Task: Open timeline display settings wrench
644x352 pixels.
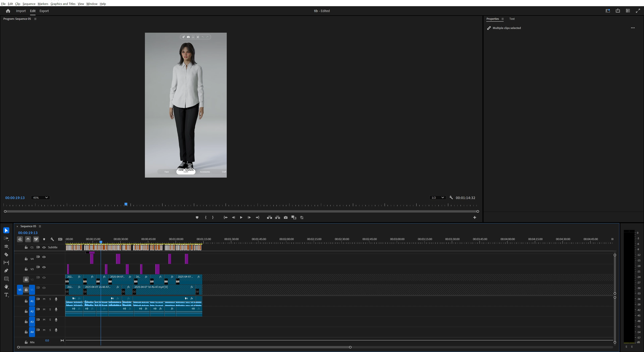Action: [x=52, y=239]
